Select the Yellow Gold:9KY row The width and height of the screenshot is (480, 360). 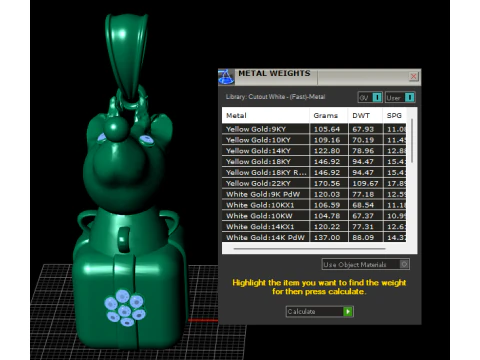pos(314,129)
